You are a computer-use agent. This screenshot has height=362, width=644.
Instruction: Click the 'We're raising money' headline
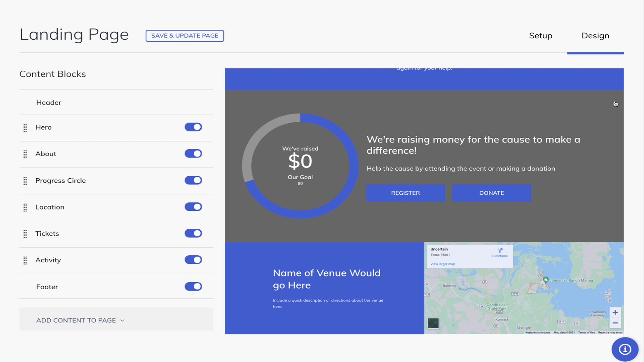pos(473,145)
